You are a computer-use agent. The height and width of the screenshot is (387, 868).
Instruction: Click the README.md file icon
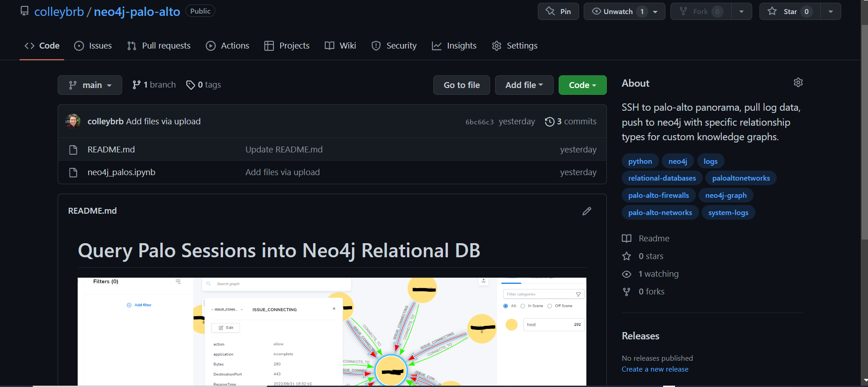click(x=73, y=150)
